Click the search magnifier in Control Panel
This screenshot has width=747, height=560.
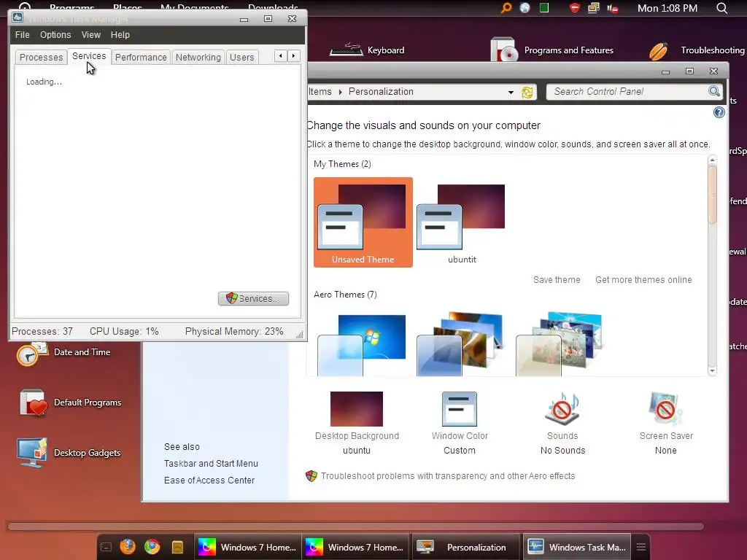[714, 91]
